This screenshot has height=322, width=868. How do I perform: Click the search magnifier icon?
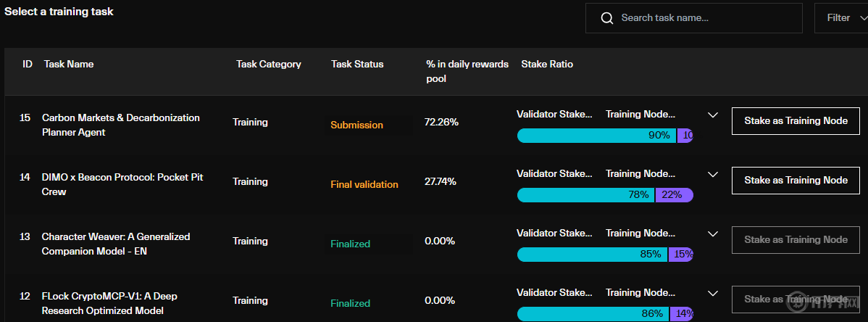tap(607, 18)
